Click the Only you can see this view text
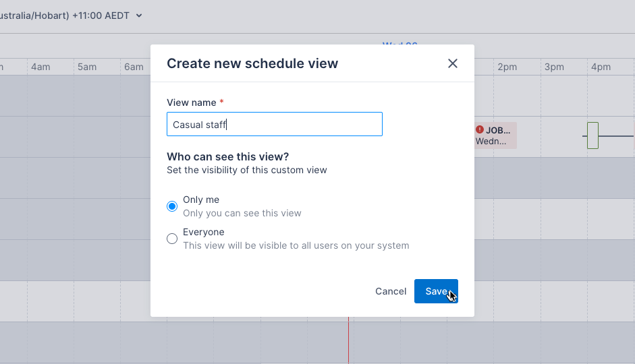Viewport: 635px width, 364px height. tap(242, 213)
